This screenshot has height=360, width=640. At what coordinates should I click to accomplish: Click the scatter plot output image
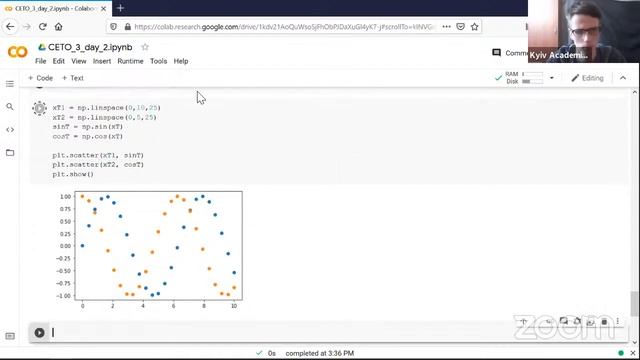coord(150,249)
